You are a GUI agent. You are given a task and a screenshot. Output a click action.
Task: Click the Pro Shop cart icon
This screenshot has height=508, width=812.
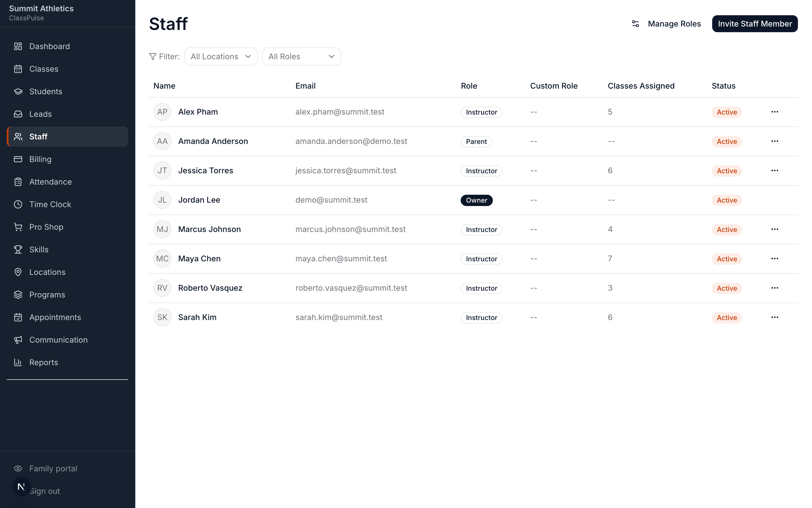click(x=18, y=227)
